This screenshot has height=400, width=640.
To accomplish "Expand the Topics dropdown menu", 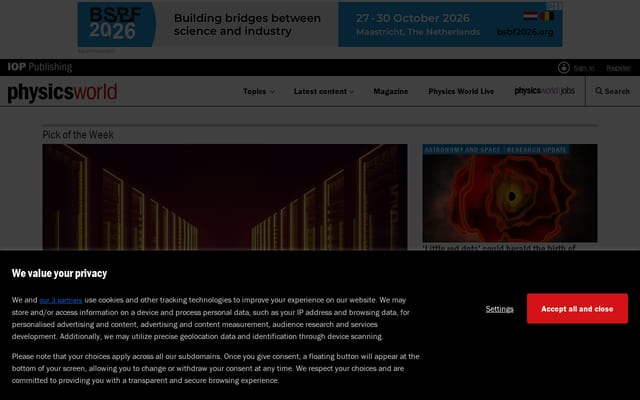I will point(259,91).
